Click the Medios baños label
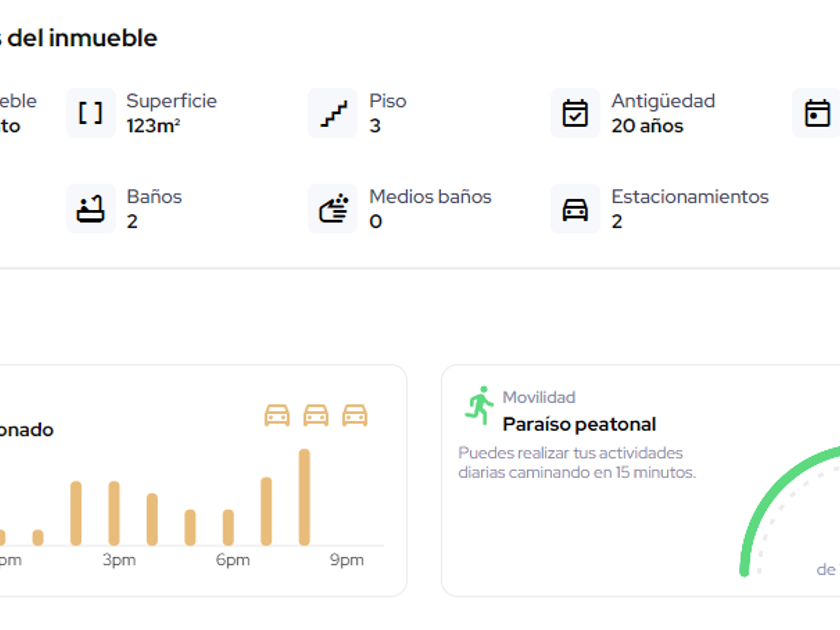Image resolution: width=840 pixels, height=630 pixels. [430, 197]
